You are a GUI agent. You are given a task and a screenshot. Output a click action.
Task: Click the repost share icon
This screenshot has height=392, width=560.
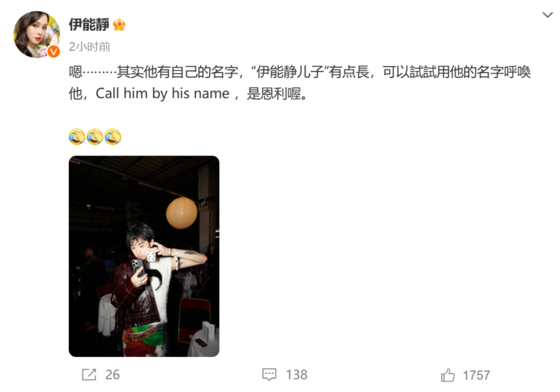click(89, 375)
